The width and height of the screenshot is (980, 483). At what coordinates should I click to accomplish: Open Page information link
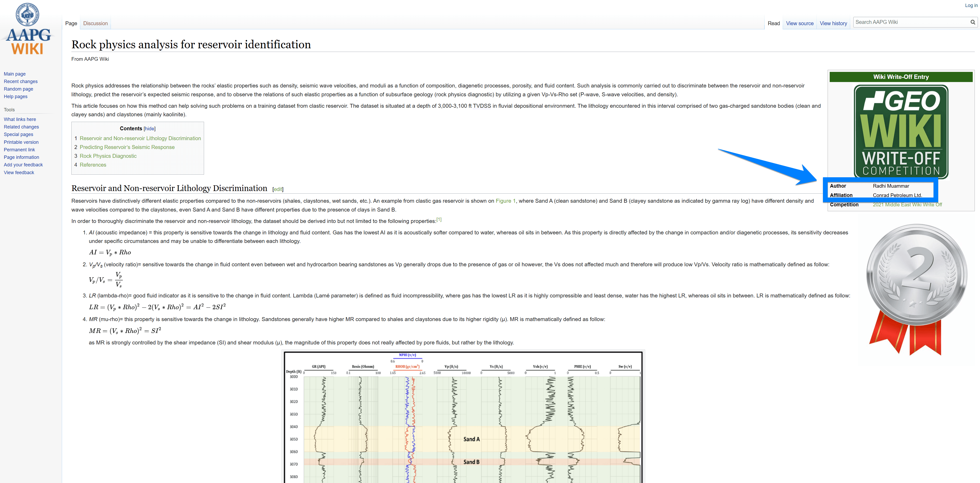coord(21,157)
